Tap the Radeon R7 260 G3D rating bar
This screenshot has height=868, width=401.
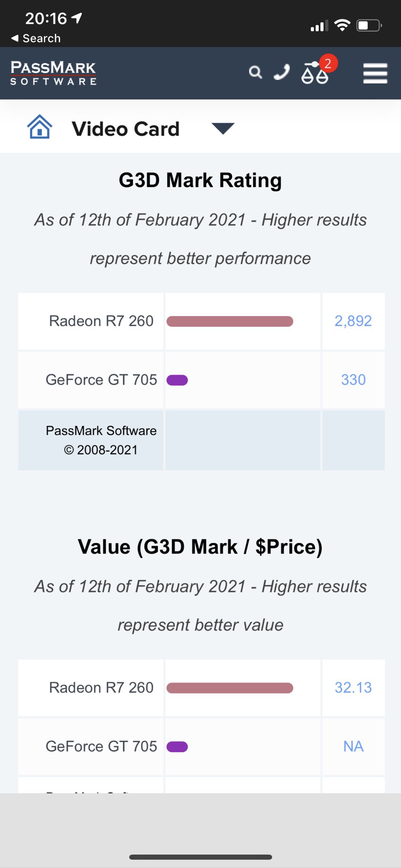click(x=230, y=322)
